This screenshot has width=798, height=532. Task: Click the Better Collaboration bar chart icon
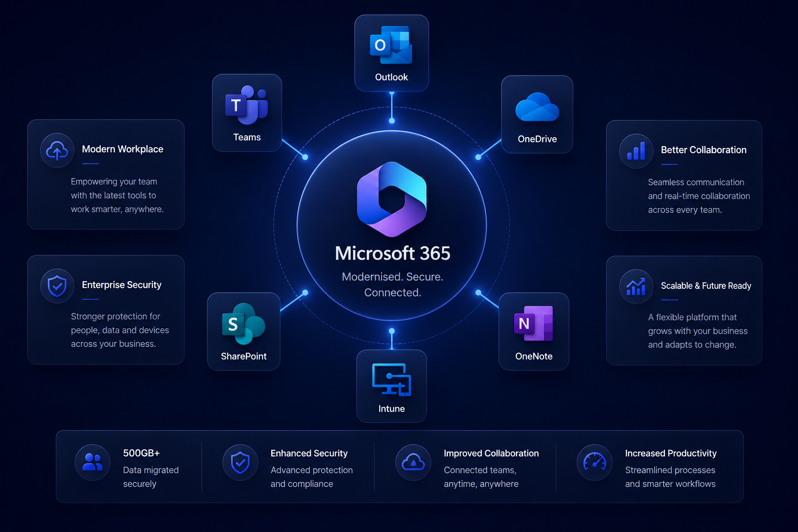click(636, 151)
